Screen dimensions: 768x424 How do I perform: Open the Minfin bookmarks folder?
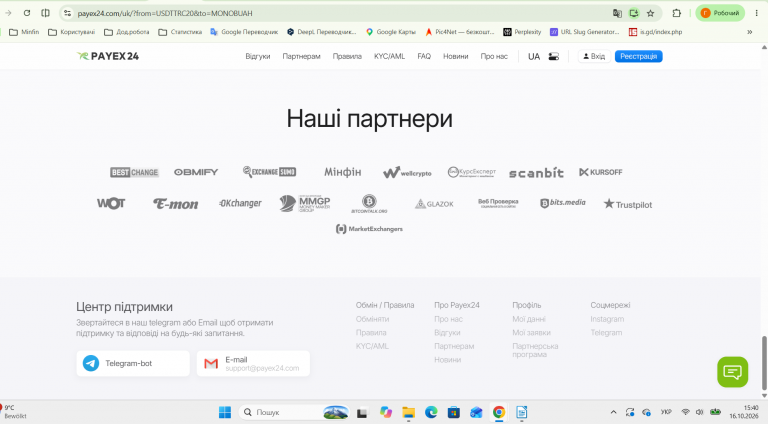pyautogui.click(x=24, y=32)
